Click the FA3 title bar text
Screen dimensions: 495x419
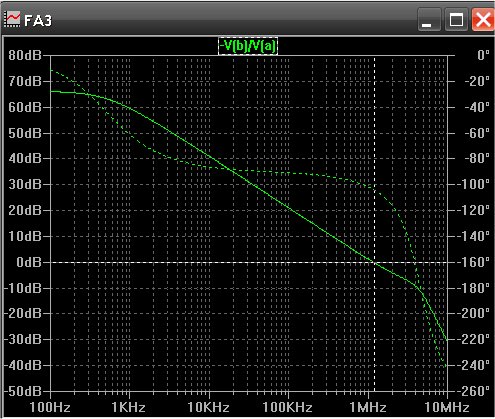(x=38, y=21)
